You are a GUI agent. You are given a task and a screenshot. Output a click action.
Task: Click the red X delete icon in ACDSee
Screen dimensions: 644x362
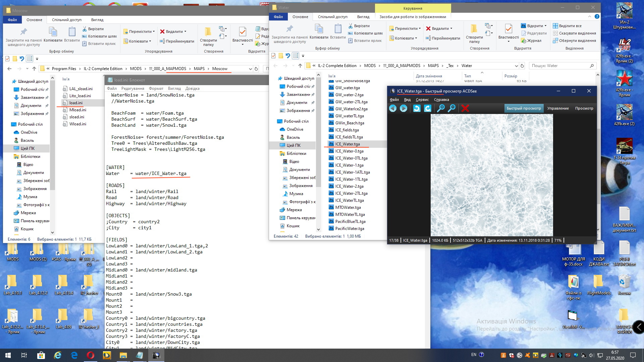pyautogui.click(x=465, y=108)
